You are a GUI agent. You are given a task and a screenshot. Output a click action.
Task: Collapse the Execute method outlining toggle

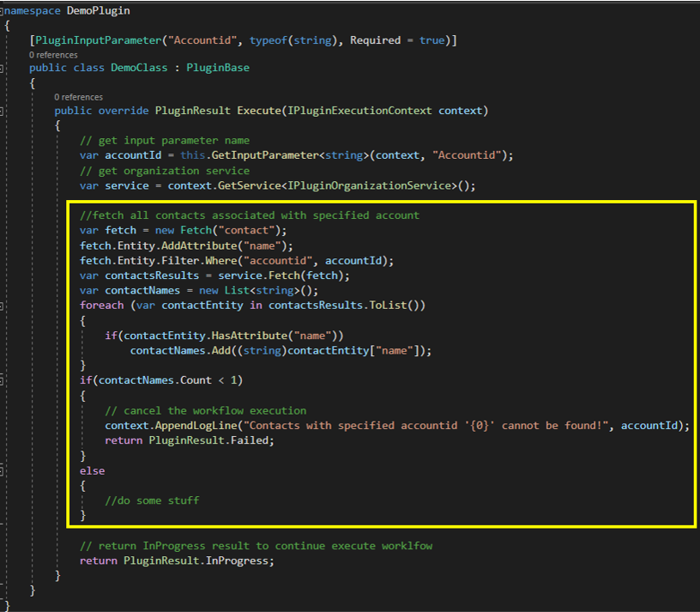point(2,112)
